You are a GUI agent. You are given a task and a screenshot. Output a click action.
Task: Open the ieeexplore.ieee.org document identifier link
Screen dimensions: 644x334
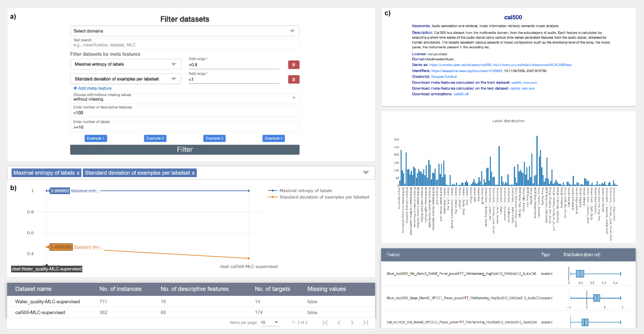point(467,71)
